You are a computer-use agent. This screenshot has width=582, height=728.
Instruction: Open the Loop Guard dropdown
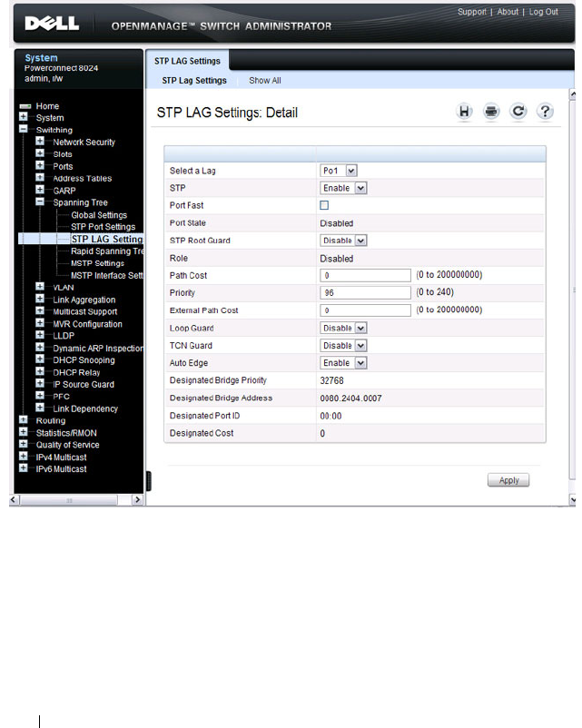click(343, 329)
